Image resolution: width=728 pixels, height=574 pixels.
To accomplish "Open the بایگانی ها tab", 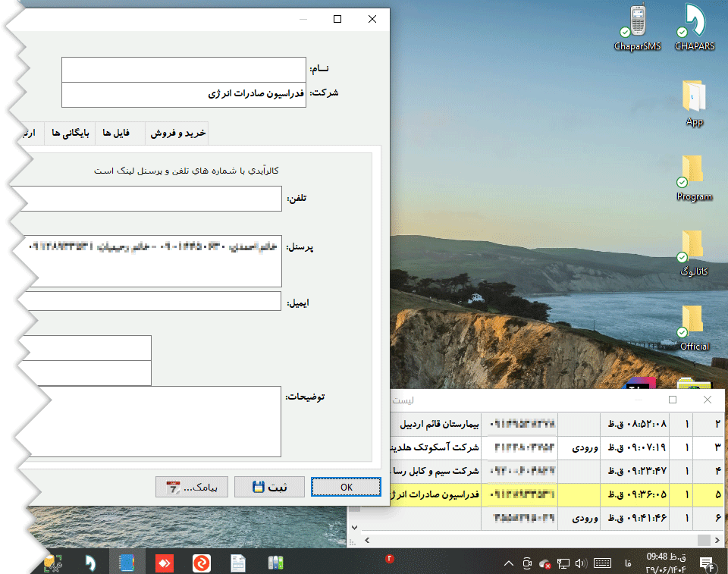I will pyautogui.click(x=70, y=133).
